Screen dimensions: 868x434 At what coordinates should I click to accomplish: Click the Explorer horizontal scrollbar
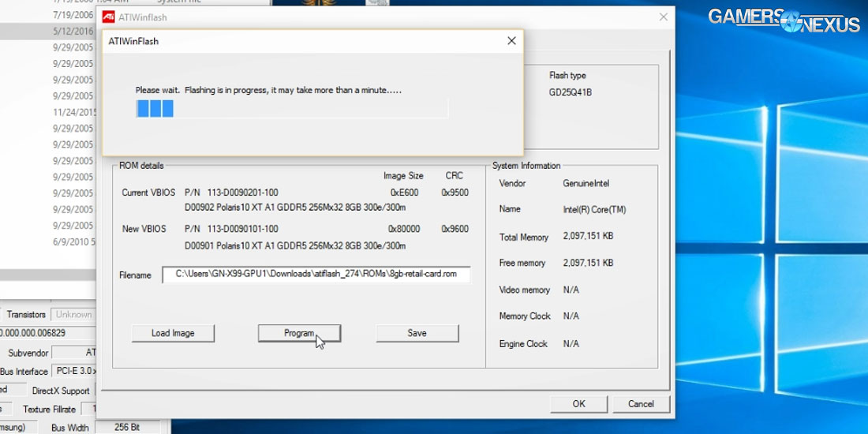click(48, 275)
